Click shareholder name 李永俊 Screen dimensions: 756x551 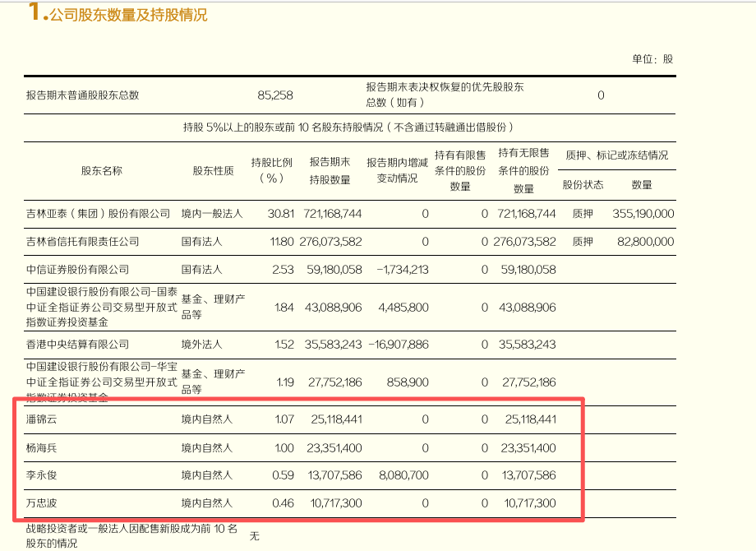pyautogui.click(x=41, y=475)
